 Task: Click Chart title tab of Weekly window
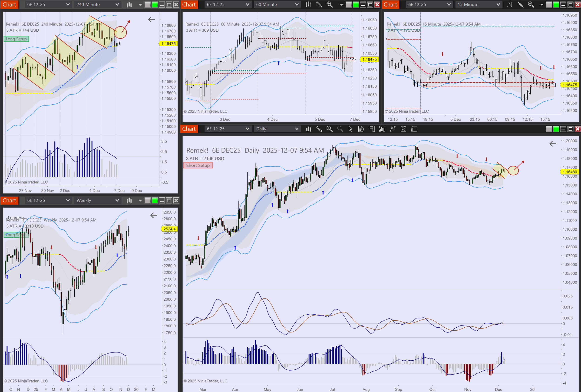click(x=9, y=200)
